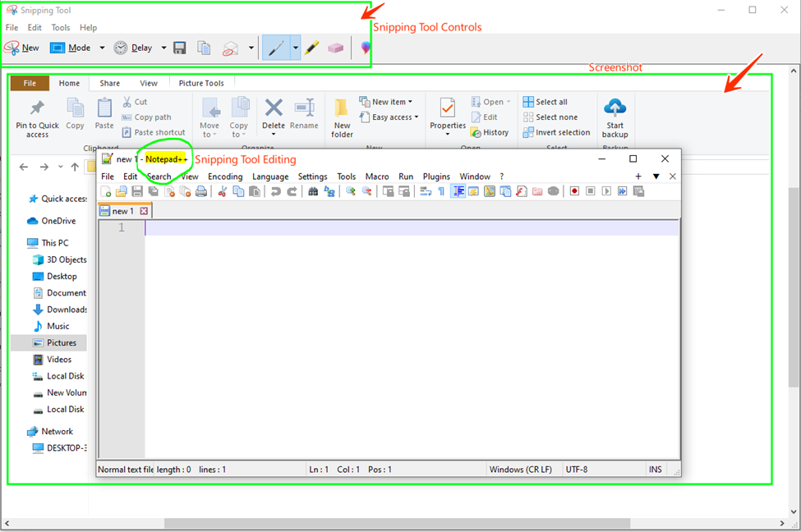Open the Send Snip dropdown arrow

click(251, 48)
